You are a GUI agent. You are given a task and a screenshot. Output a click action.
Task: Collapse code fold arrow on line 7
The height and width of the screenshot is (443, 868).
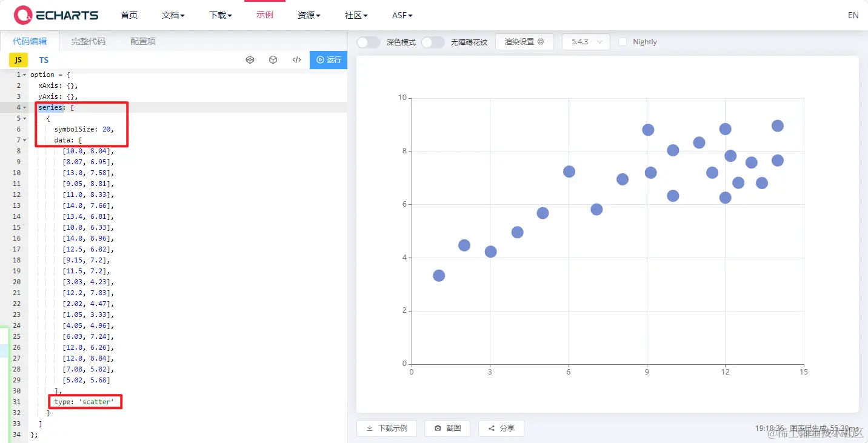pyautogui.click(x=24, y=140)
